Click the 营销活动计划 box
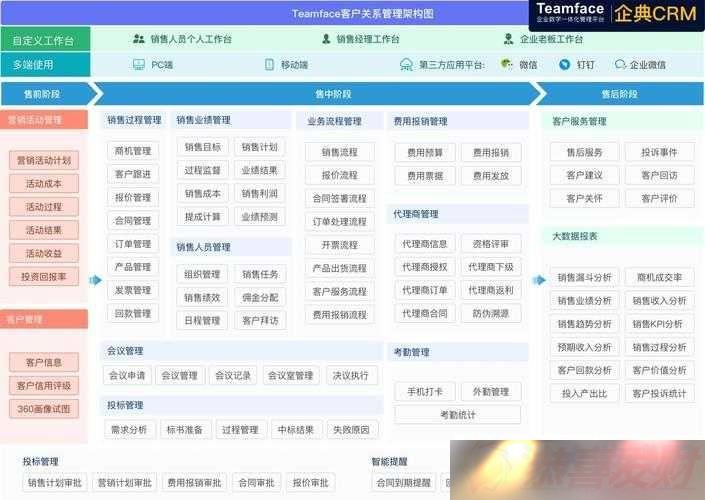 [44, 161]
